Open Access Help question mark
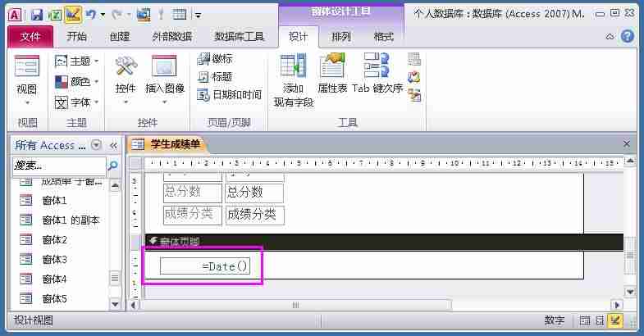Viewport: 644px width, 336px height. [628, 37]
